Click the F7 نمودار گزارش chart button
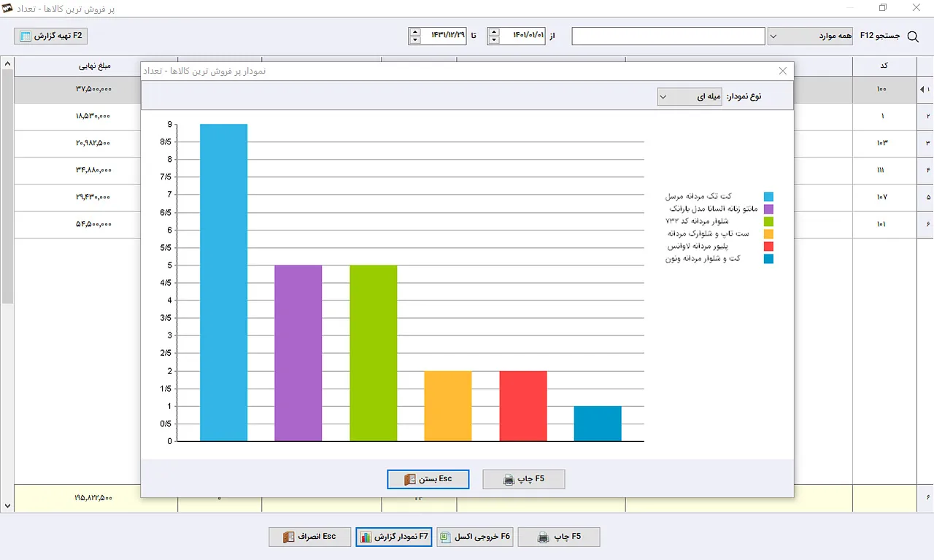Screen dimensions: 934x560 [x=394, y=537]
